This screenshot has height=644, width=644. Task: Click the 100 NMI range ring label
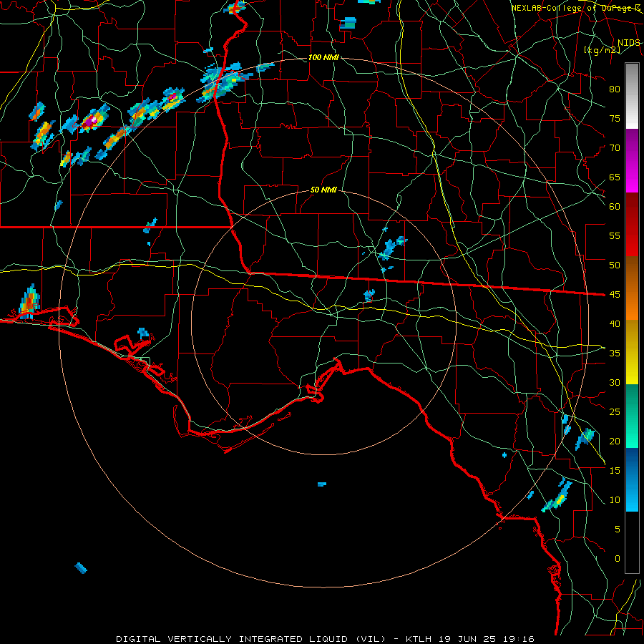click(x=323, y=57)
